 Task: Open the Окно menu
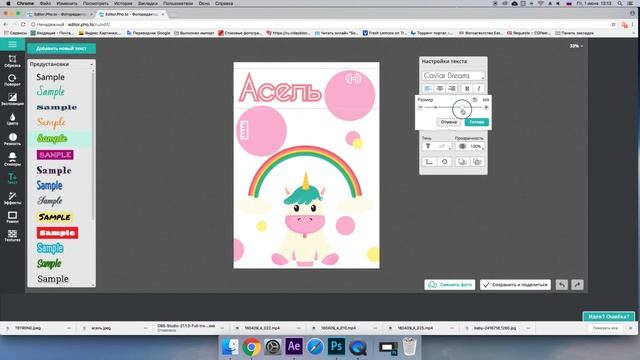(204, 3)
